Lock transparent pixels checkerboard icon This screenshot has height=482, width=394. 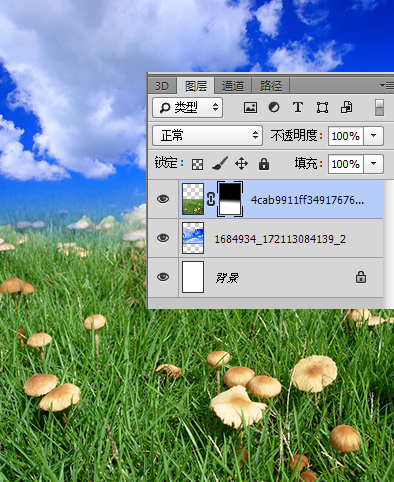197,164
